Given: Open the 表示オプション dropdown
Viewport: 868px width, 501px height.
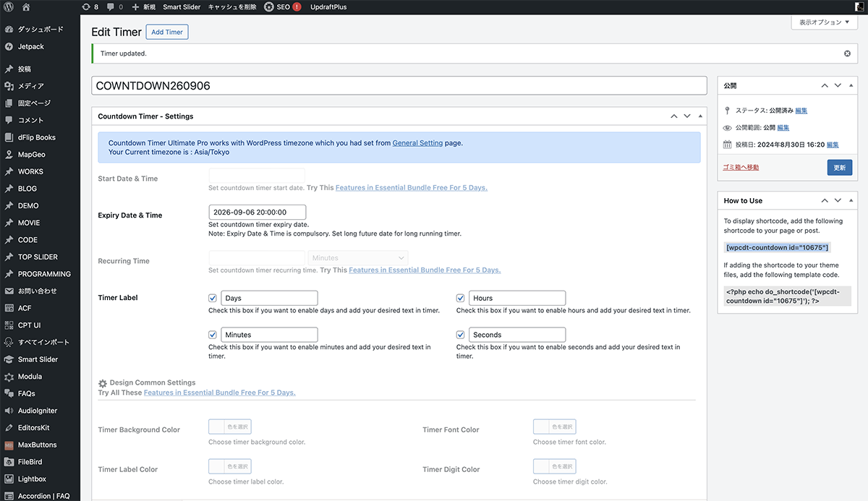Looking at the screenshot, I should tap(824, 22).
